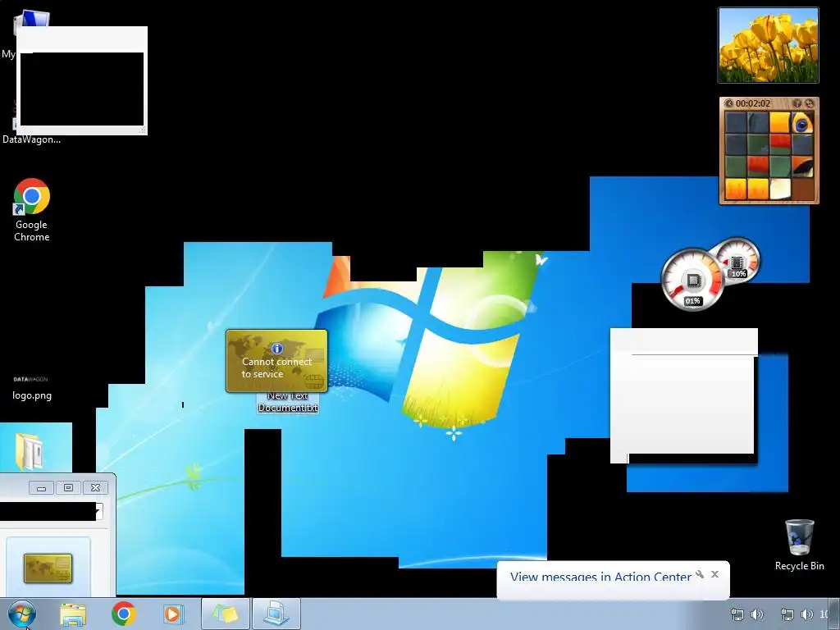Click the Show desktop strip beside the clock

[834, 614]
